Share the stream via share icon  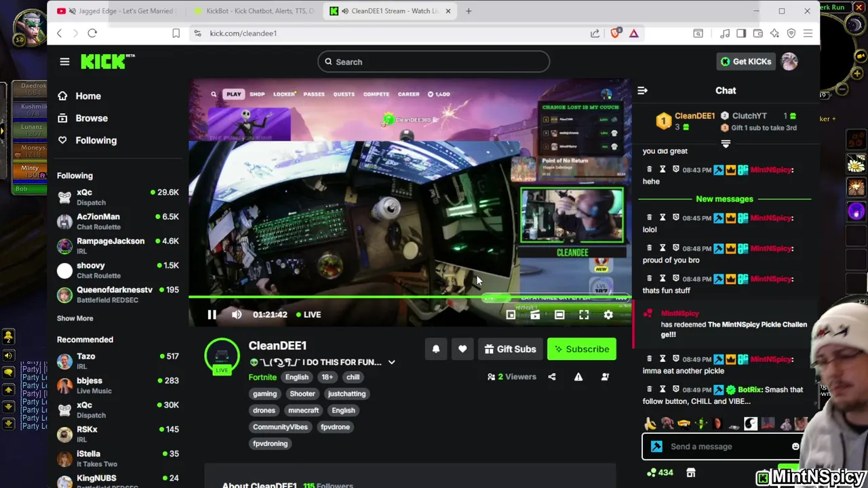point(552,377)
